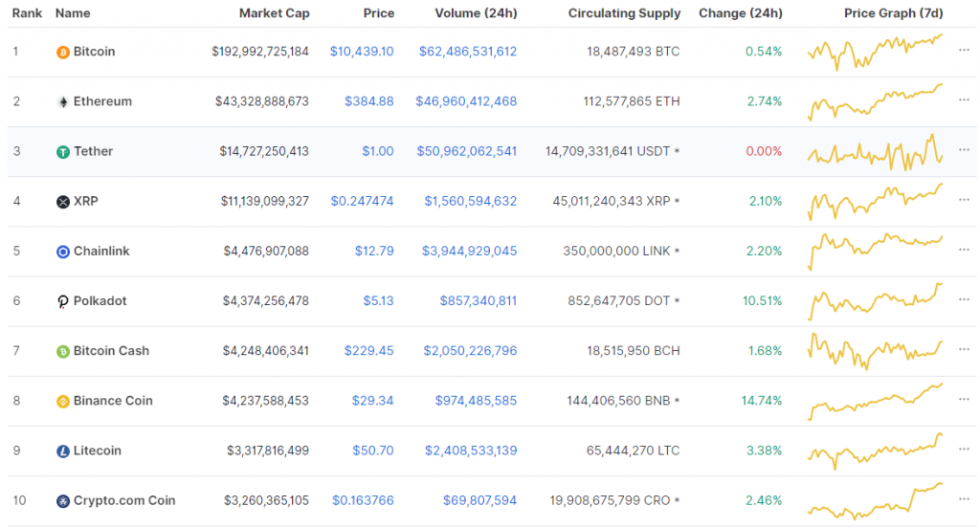Open the more options menu for Litecoin row
This screenshot has width=980, height=528.
(964, 450)
